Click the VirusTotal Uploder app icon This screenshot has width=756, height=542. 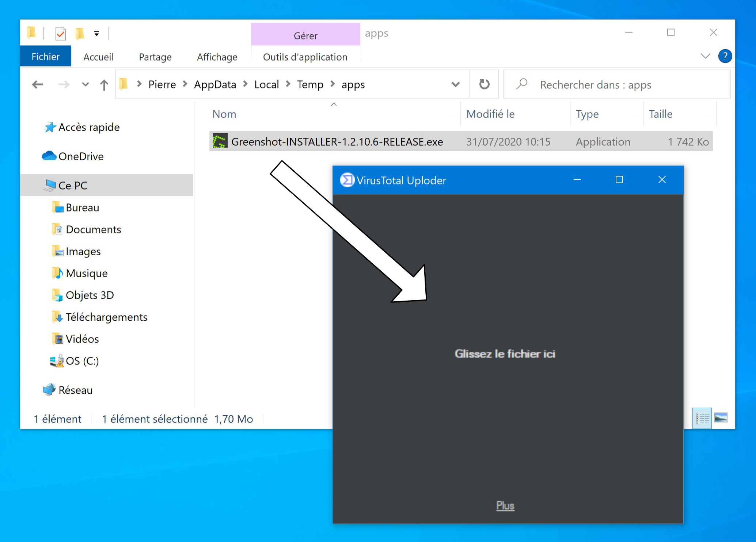tap(347, 180)
